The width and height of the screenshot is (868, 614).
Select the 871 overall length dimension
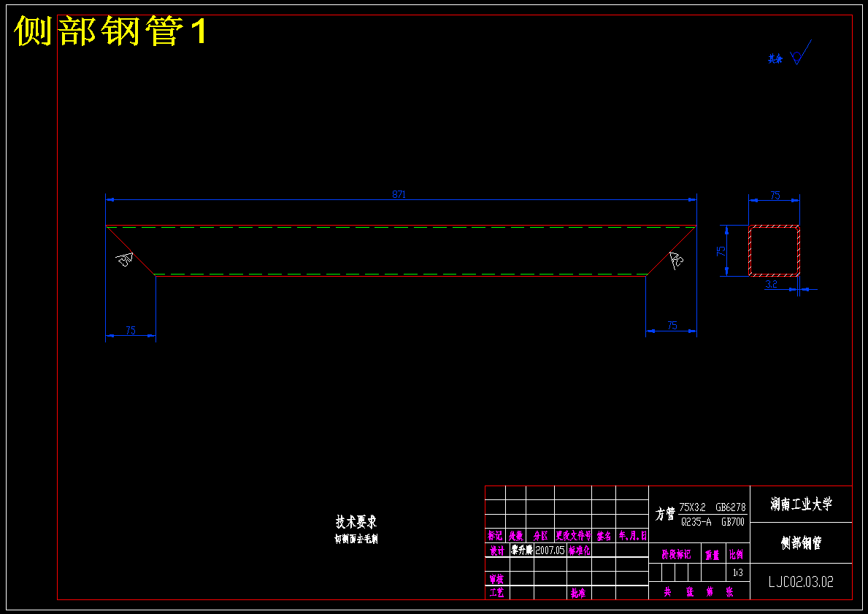pyautogui.click(x=399, y=194)
